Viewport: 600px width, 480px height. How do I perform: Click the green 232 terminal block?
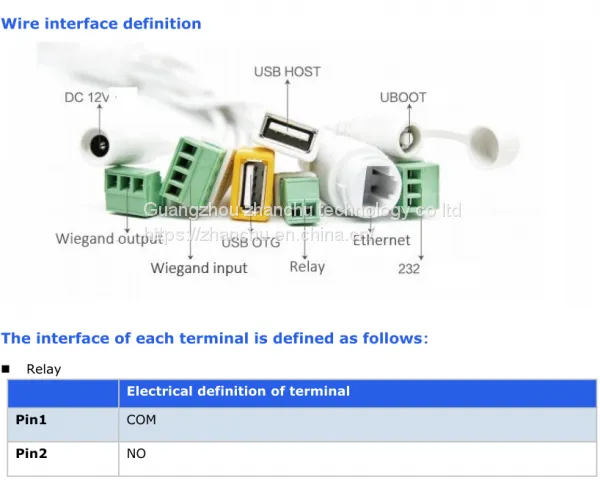click(x=419, y=188)
